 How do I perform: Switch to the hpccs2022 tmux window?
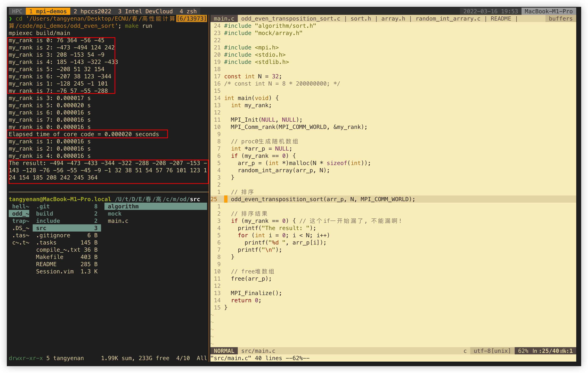click(x=92, y=11)
